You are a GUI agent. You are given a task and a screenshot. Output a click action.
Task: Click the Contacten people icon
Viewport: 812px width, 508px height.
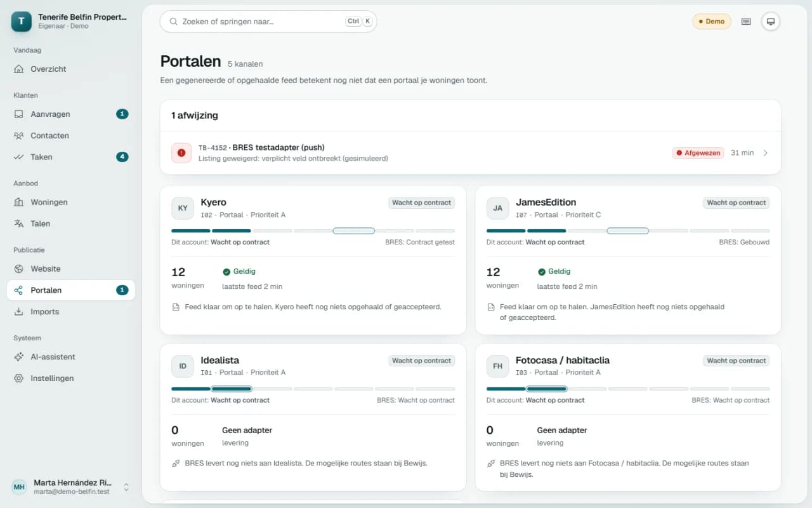(19, 135)
